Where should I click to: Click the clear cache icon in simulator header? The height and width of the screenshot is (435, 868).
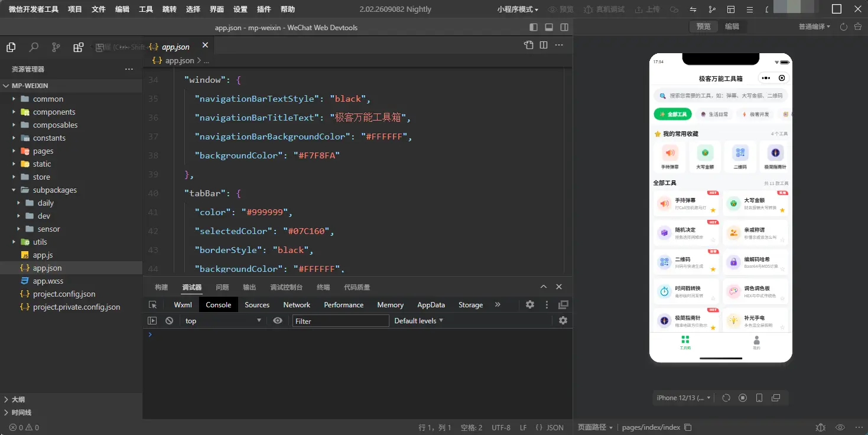(x=858, y=27)
